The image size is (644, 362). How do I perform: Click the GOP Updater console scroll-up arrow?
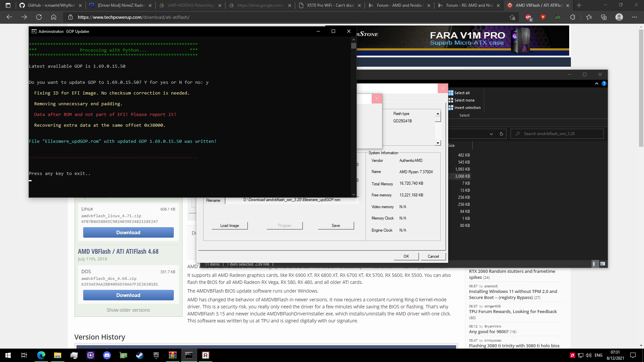pos(354,40)
